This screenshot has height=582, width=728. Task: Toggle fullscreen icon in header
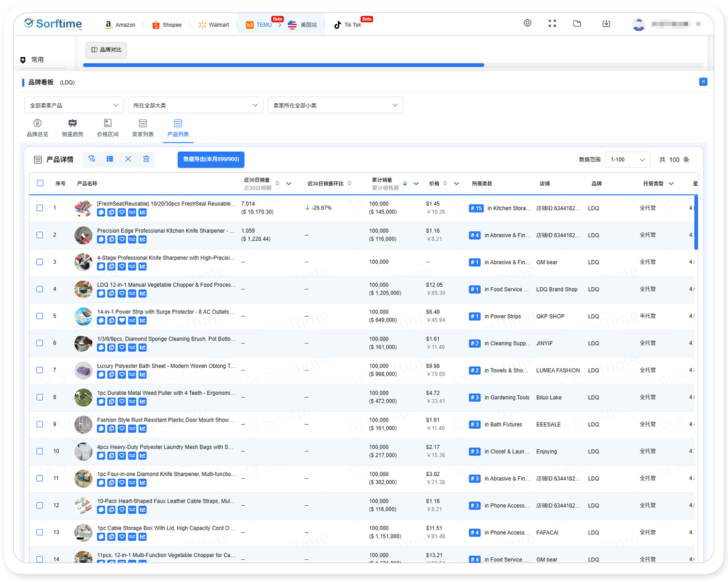(x=552, y=23)
